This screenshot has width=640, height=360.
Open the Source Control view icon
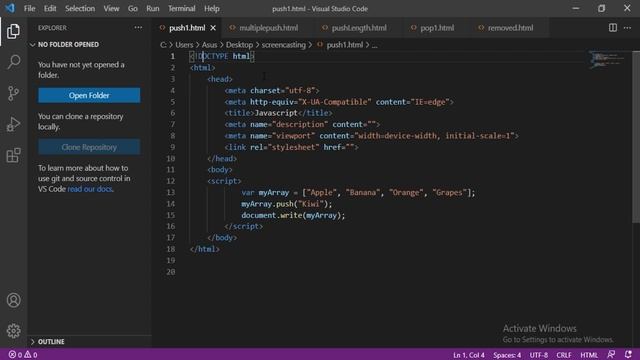pos(13,93)
